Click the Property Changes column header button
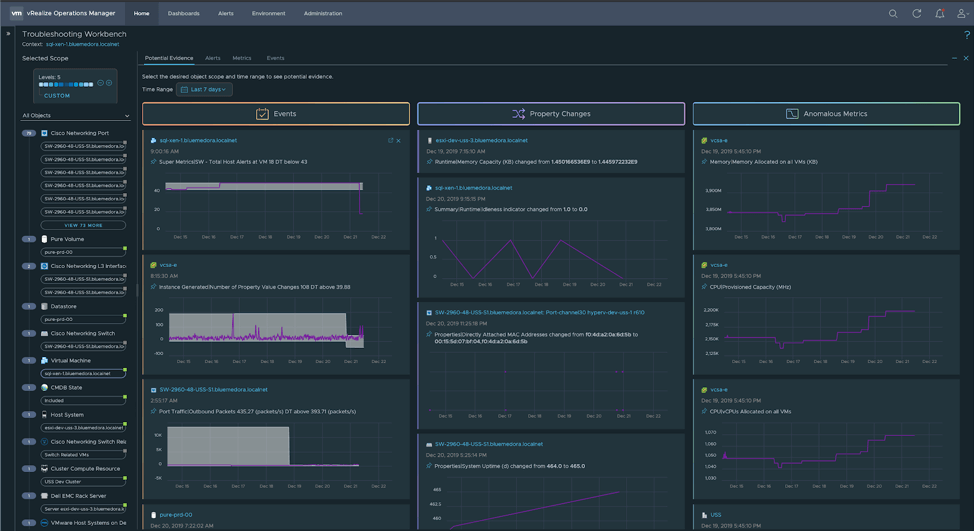This screenshot has width=974, height=531. click(x=551, y=114)
